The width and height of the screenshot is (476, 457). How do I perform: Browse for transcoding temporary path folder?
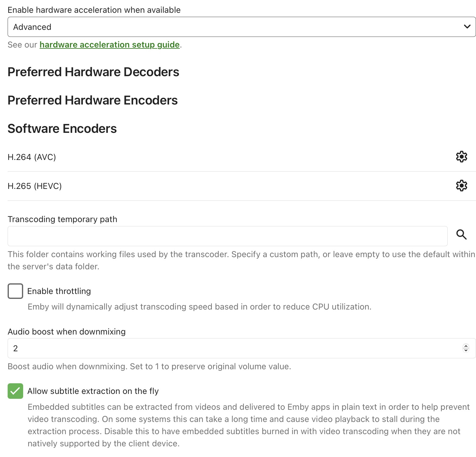coord(461,235)
